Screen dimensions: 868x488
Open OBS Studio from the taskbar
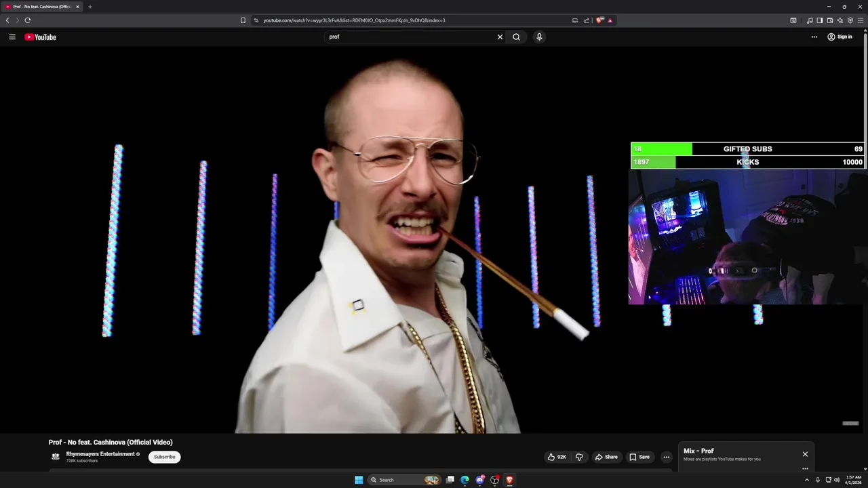click(x=495, y=480)
